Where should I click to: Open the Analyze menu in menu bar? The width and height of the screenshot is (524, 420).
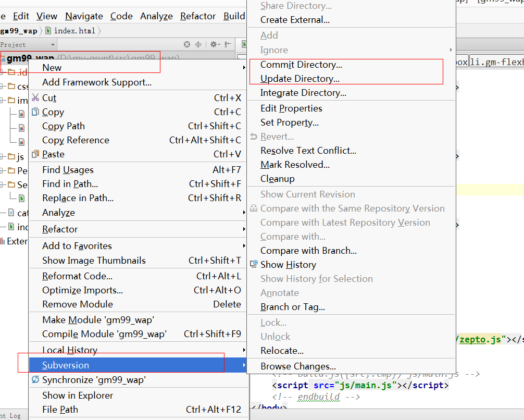156,16
